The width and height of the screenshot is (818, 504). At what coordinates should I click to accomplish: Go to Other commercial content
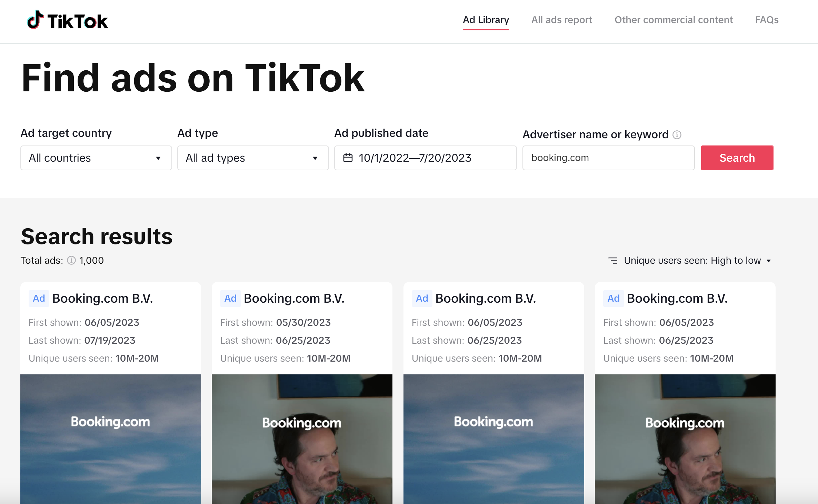click(674, 20)
